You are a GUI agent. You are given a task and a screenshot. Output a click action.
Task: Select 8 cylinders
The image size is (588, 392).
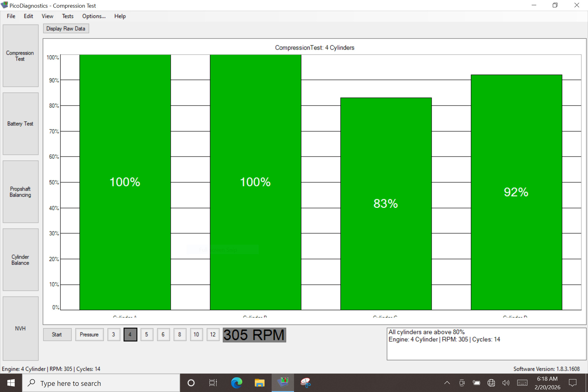click(x=180, y=334)
